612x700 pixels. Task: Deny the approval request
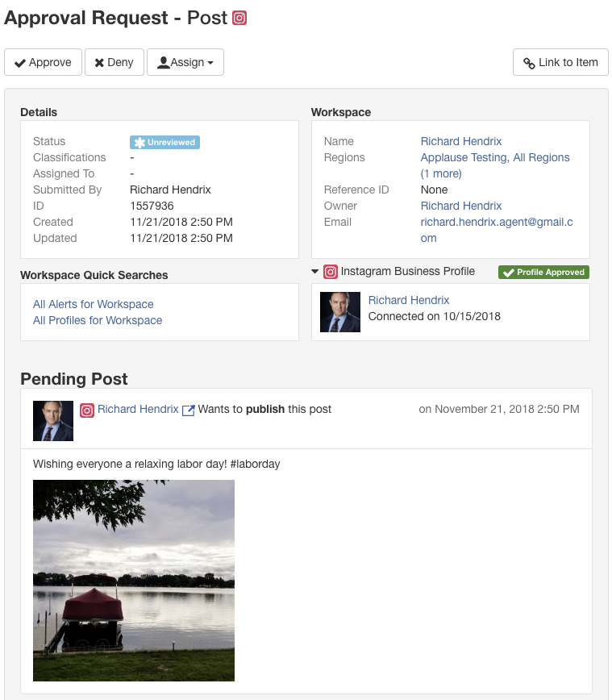point(114,62)
